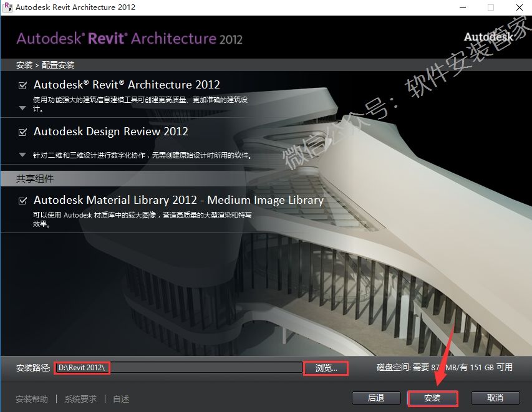Viewport: 532px width, 412px height.
Task: Disable the Material Library Medium Image checkbox
Action: tap(23, 201)
